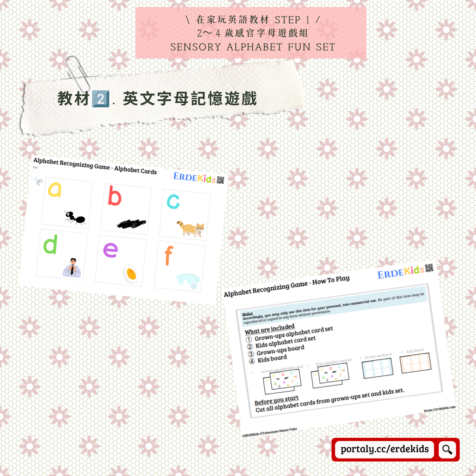Image resolution: width=476 pixels, height=476 pixels.
Task: Click the 'Notice' heading
Action: pos(247,314)
